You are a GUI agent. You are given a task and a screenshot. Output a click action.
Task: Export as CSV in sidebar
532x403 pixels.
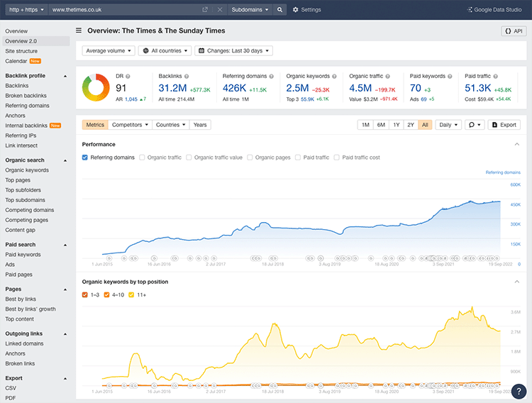click(11, 388)
